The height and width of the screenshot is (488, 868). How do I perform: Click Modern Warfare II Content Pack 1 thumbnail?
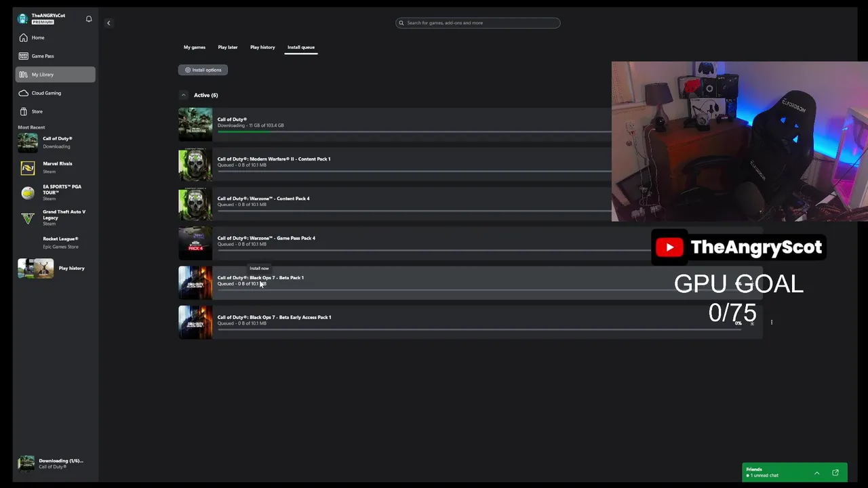pos(195,164)
